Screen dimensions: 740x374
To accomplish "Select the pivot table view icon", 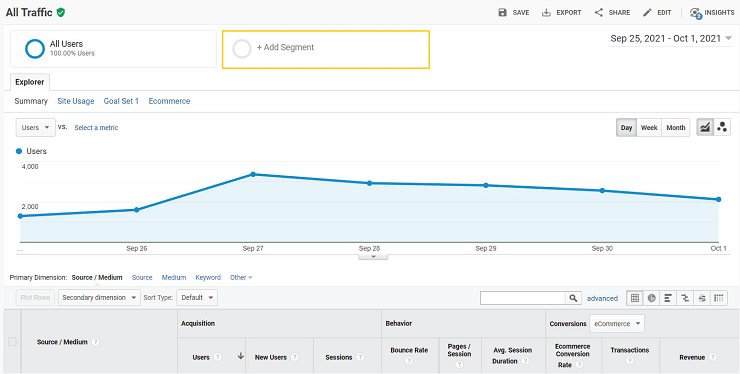I will click(x=719, y=298).
